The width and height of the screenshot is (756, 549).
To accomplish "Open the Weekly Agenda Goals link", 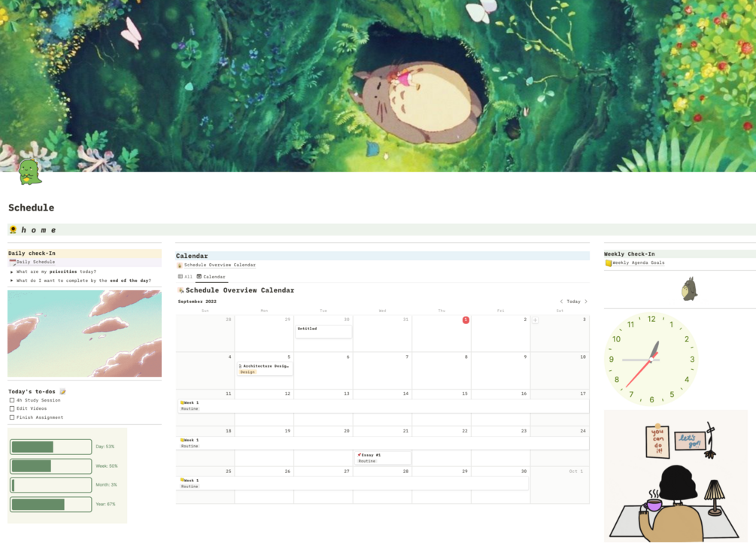I will (x=639, y=263).
